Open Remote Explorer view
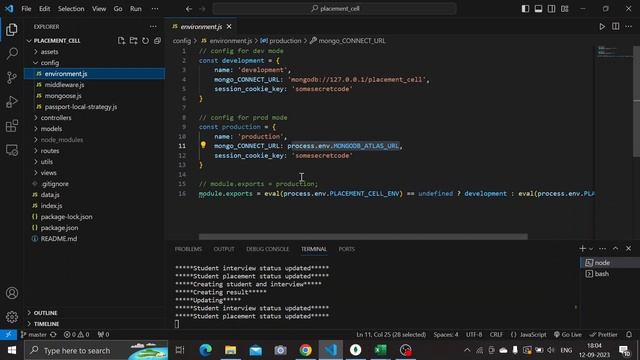This screenshot has width=640, height=360. 12,150
